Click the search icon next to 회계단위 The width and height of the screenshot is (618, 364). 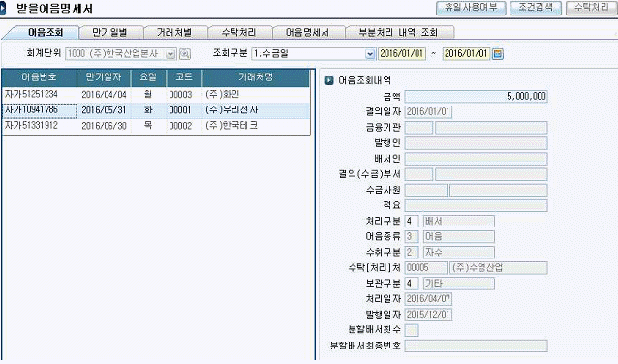click(185, 54)
